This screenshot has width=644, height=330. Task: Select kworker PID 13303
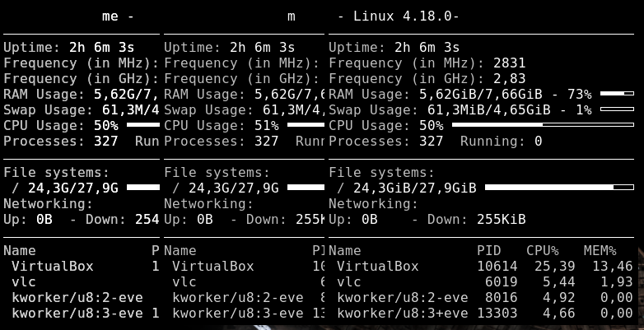pyautogui.click(x=497, y=313)
